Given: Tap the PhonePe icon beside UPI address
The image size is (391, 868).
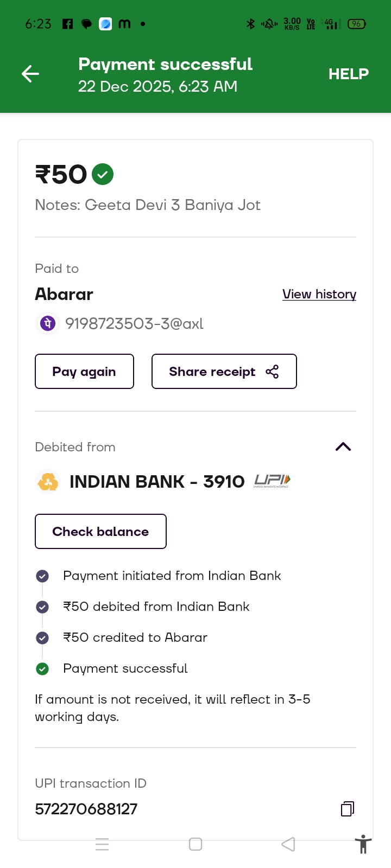Looking at the screenshot, I should tap(48, 324).
